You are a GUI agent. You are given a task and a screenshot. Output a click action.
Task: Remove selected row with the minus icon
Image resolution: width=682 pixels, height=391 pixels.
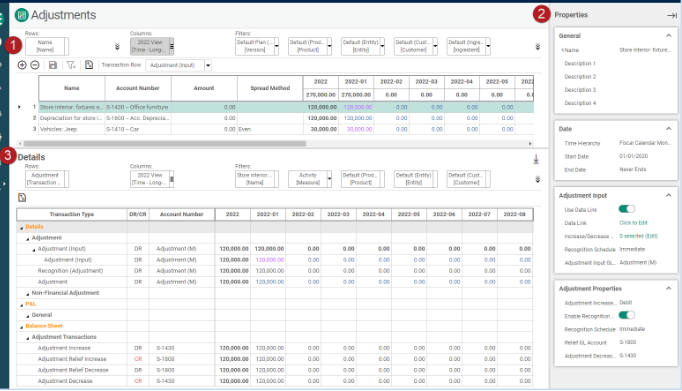(x=35, y=65)
